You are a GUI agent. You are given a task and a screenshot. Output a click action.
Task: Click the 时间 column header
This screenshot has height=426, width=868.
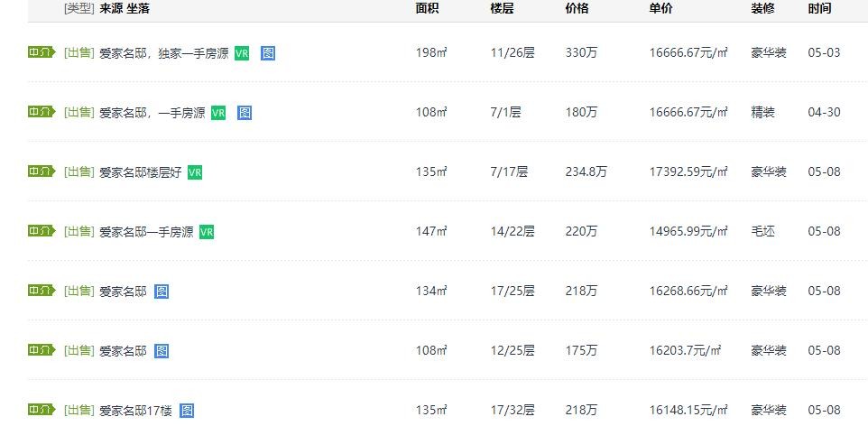click(819, 8)
